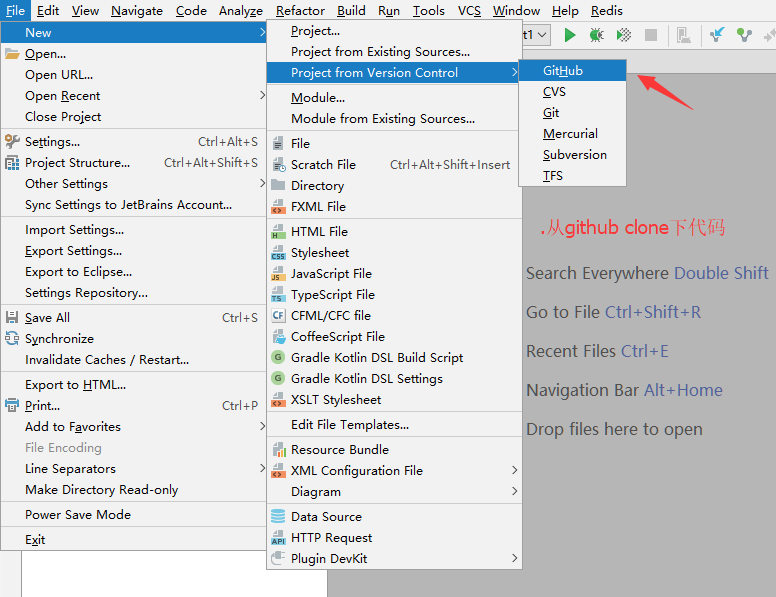Viewport: 776px width, 597px height.
Task: Open the Refactor menu
Action: (300, 10)
